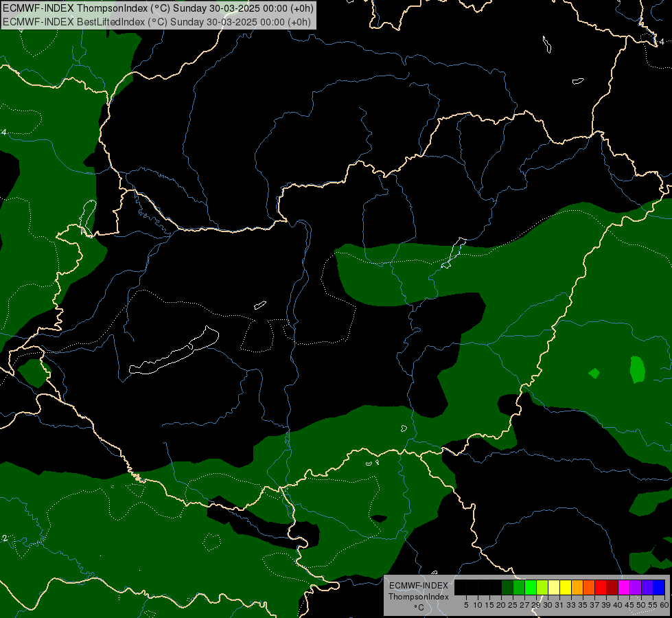Click the red 37-39 legend swatch
Screen dimensions: 672x618
pyautogui.click(x=601, y=587)
